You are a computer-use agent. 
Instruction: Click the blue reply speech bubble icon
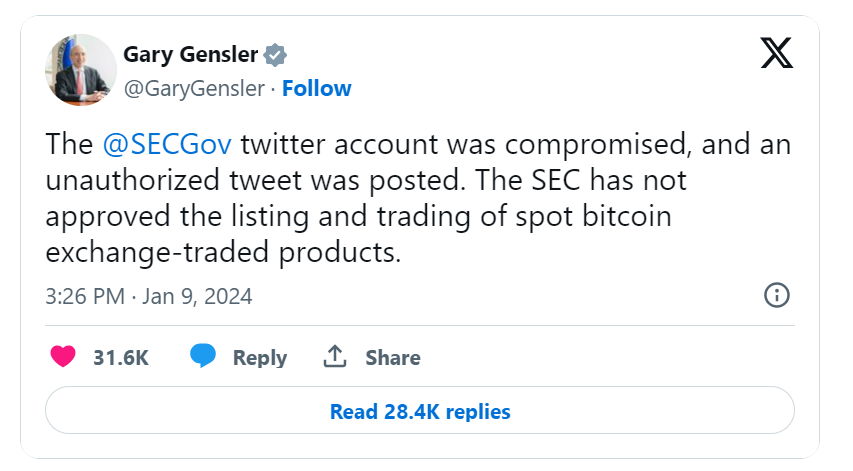[x=204, y=357]
